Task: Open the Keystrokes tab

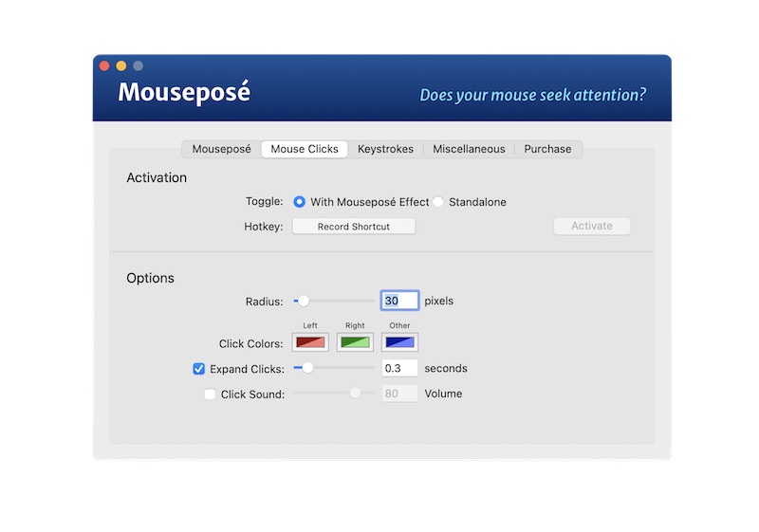Action: 385,149
